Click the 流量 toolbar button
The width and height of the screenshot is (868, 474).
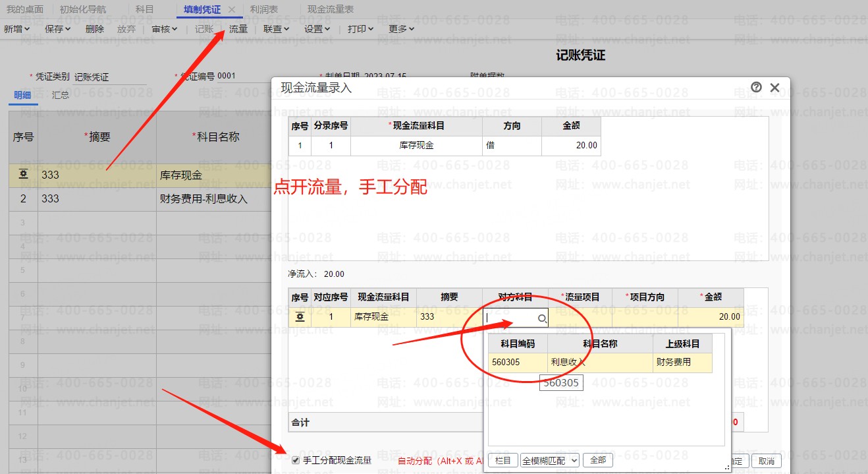238,29
